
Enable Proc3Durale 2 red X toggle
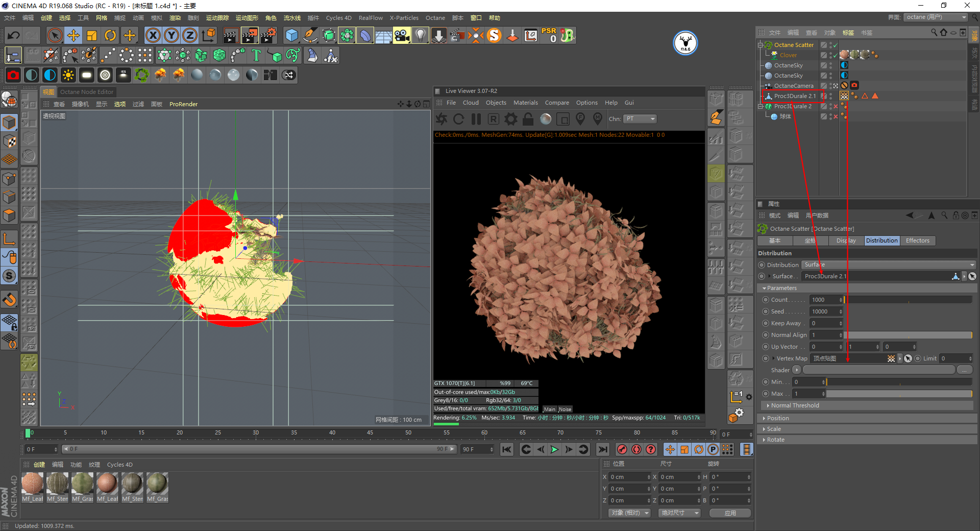[x=836, y=106]
